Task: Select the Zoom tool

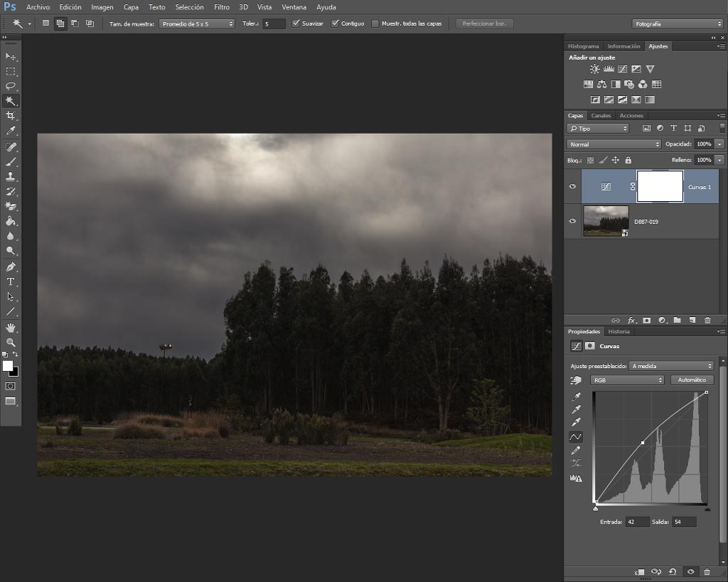Action: pos(10,343)
